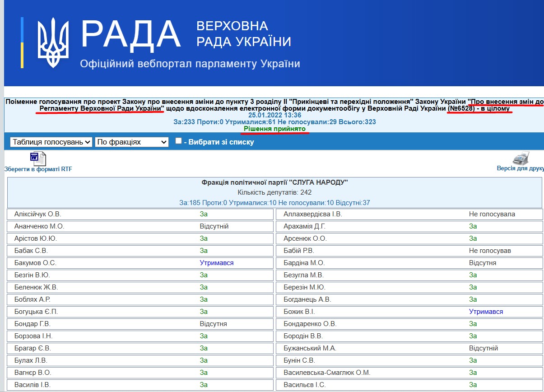Select deputy 'Бакумов О.С.'
The height and width of the screenshot is (392, 544).
coord(35,263)
